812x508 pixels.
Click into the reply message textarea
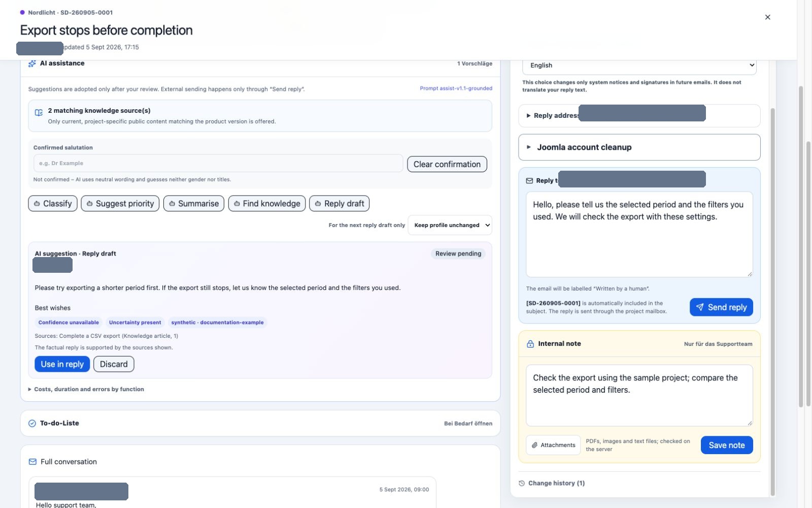point(639,234)
